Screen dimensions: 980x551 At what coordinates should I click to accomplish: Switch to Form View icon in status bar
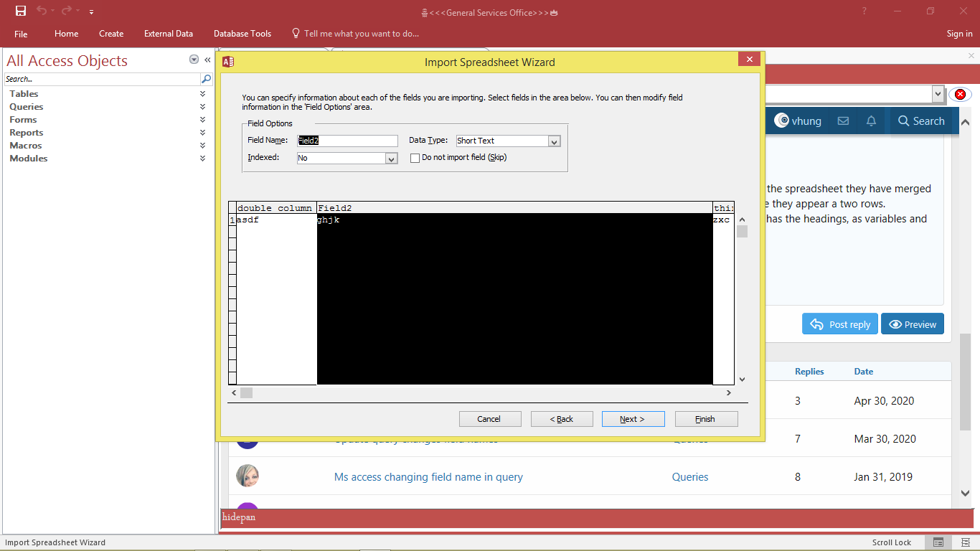click(x=938, y=542)
